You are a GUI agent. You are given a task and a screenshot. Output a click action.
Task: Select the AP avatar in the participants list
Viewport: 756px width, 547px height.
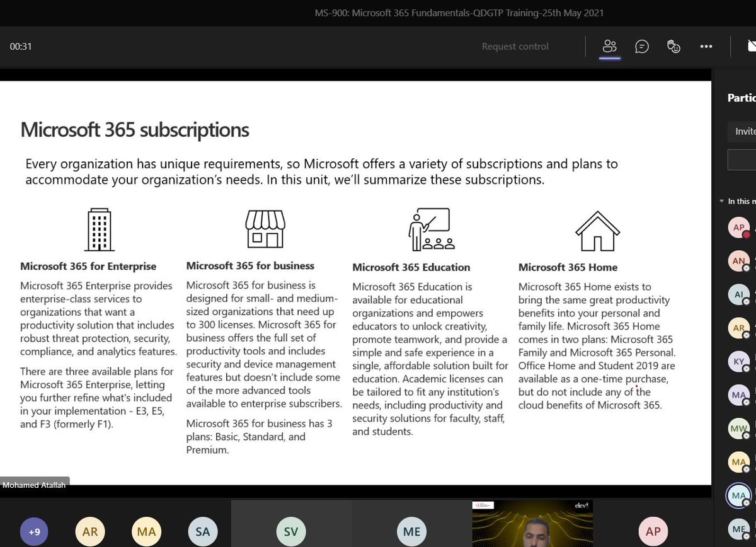(x=739, y=227)
